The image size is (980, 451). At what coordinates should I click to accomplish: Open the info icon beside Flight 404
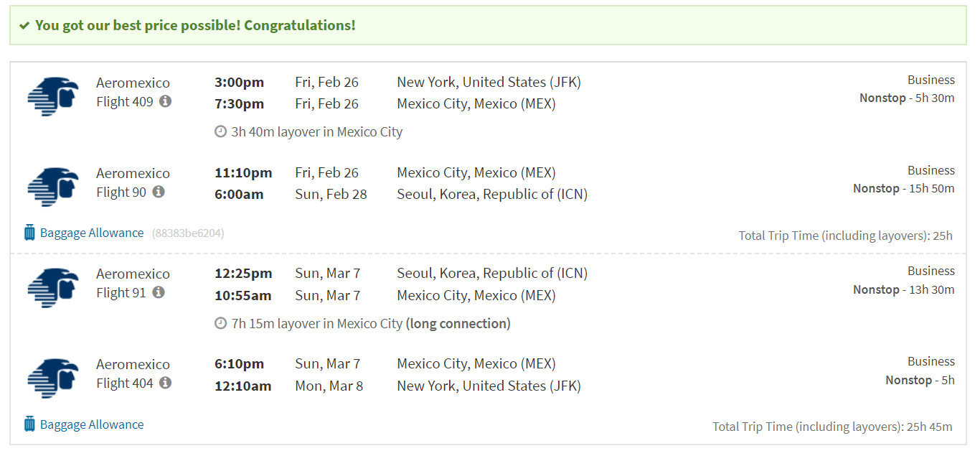(165, 383)
